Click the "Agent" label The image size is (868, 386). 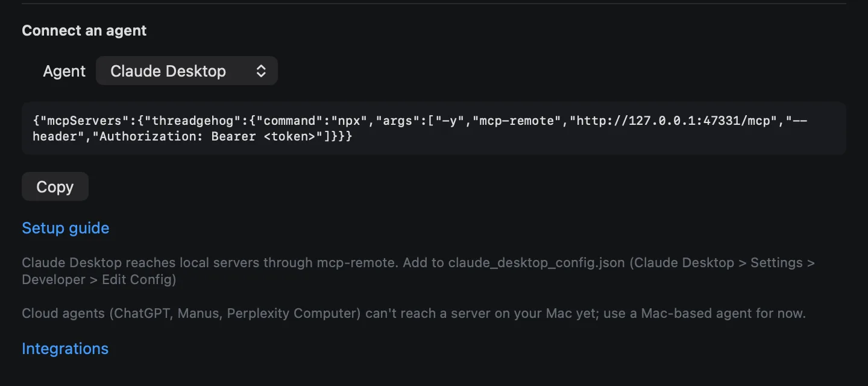point(64,71)
